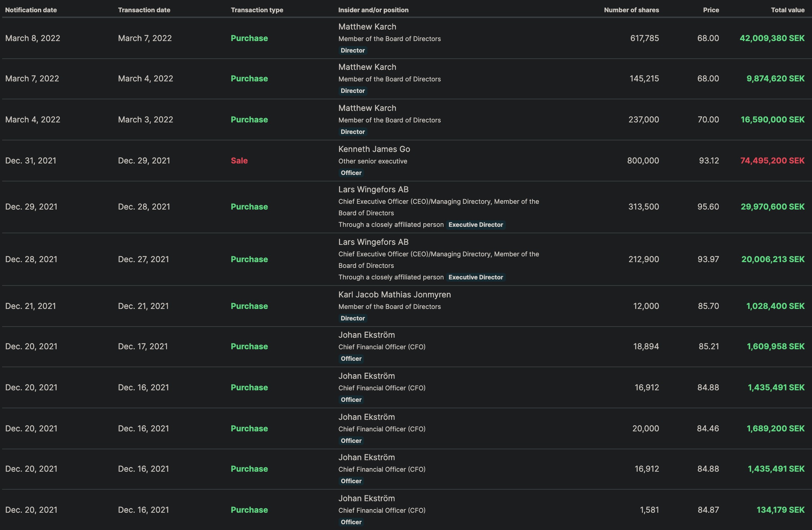Image resolution: width=812 pixels, height=530 pixels.
Task: Open Kenneth James Go insider name
Action: tap(374, 149)
